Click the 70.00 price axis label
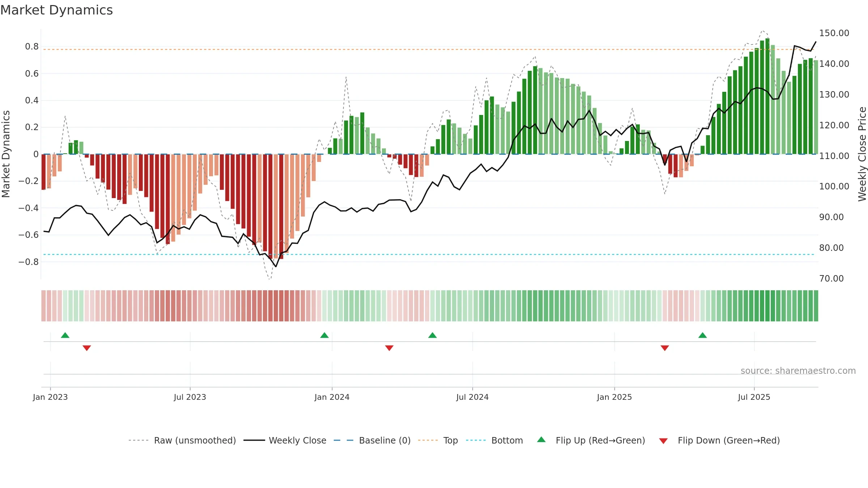This screenshot has height=488, width=868. 831,278
